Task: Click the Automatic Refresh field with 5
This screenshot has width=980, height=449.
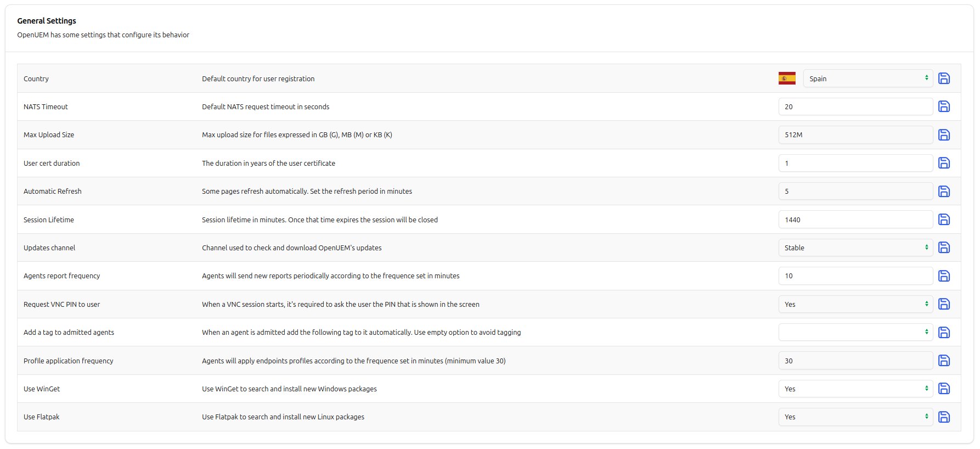Action: click(855, 191)
